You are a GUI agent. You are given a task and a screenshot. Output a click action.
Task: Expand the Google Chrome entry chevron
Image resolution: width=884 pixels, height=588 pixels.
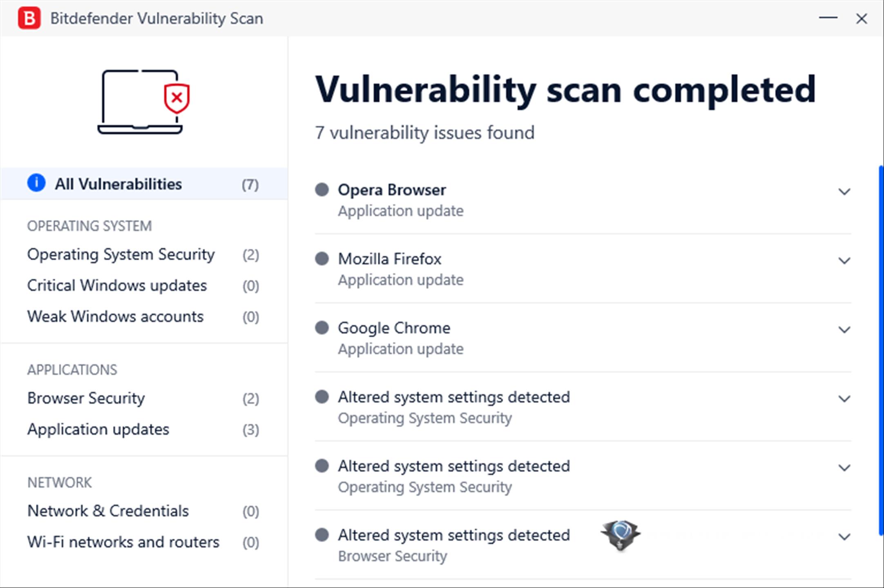click(844, 330)
